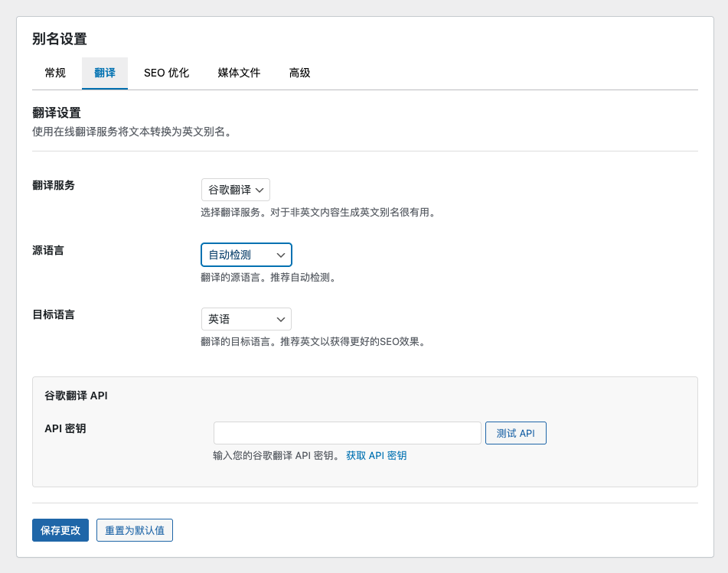Focus the API 密钥 text field
Viewport: 728px width, 573px height.
click(347, 433)
